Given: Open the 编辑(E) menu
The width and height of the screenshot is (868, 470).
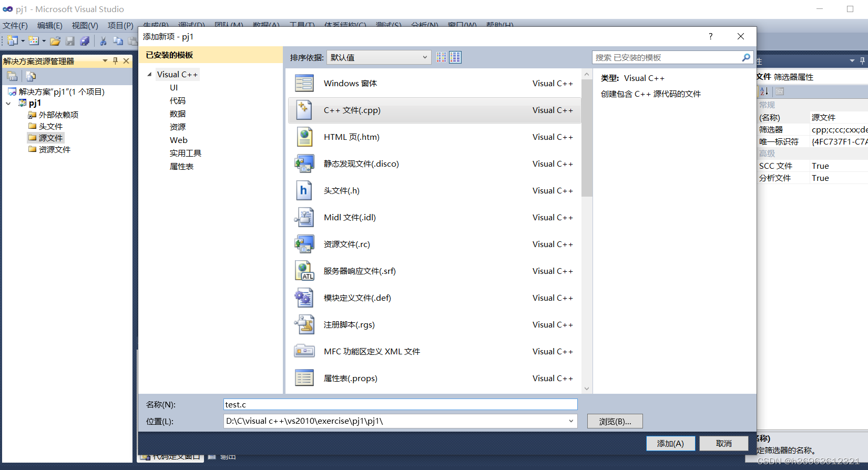Looking at the screenshot, I should point(50,25).
